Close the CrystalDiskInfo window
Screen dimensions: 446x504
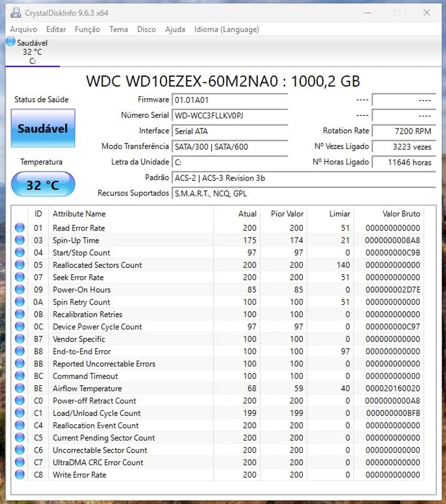point(427,13)
